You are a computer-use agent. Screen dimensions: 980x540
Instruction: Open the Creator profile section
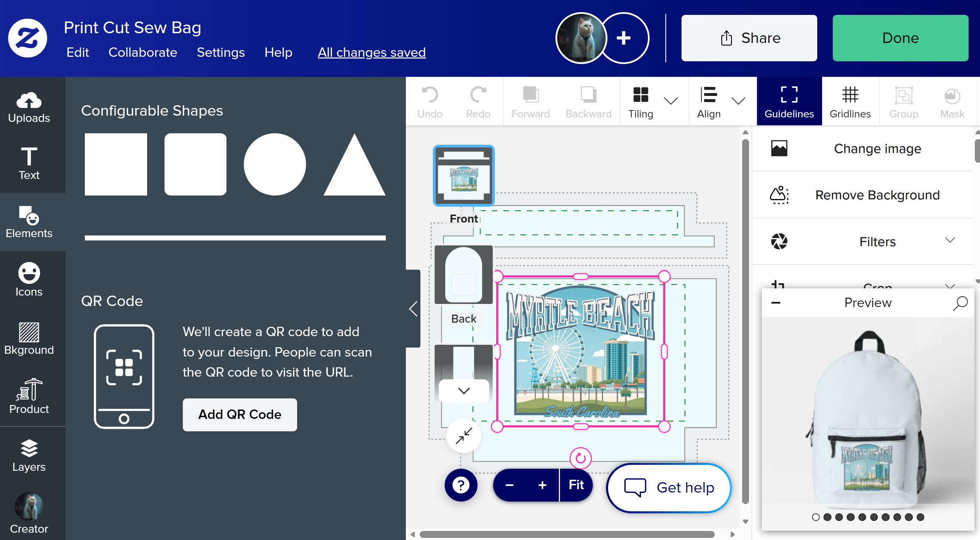coord(29,513)
